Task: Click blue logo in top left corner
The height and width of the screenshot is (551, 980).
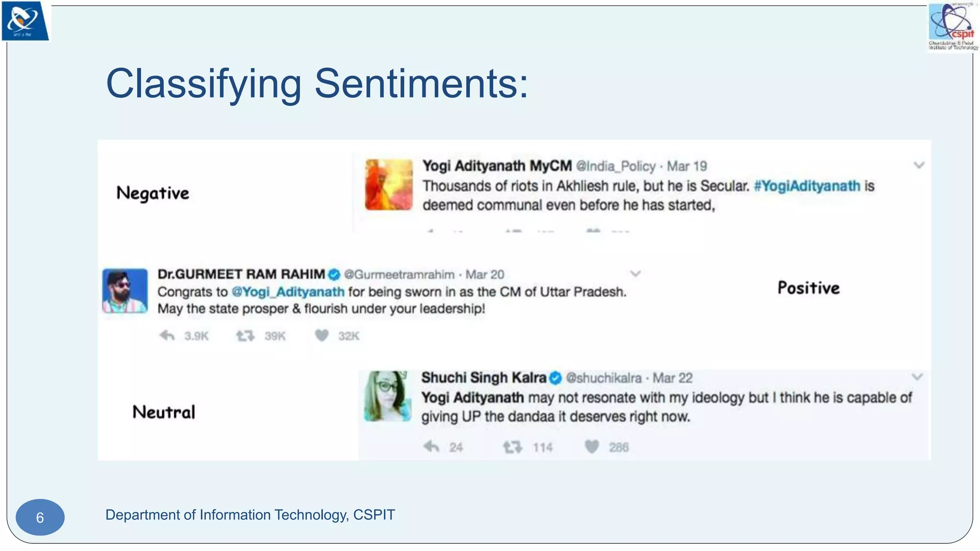Action: 25,21
